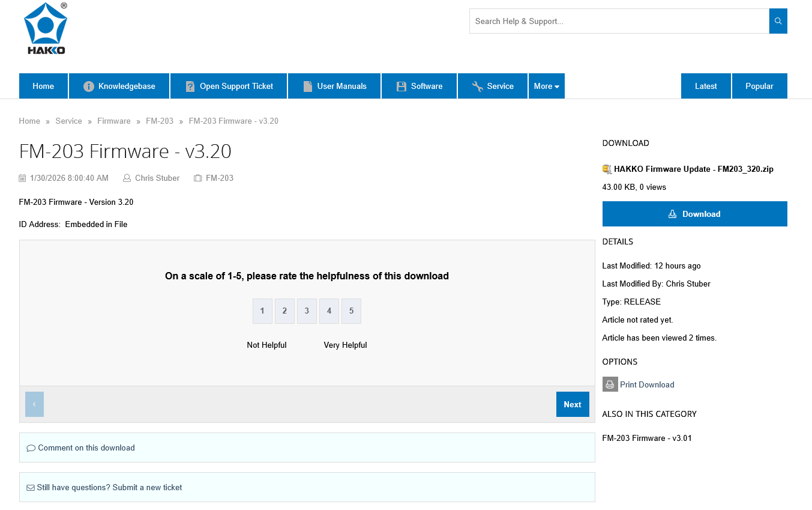Image resolution: width=812 pixels, height=510 pixels.
Task: Choose rating 5 Very Helpful
Action: pyautogui.click(x=351, y=311)
